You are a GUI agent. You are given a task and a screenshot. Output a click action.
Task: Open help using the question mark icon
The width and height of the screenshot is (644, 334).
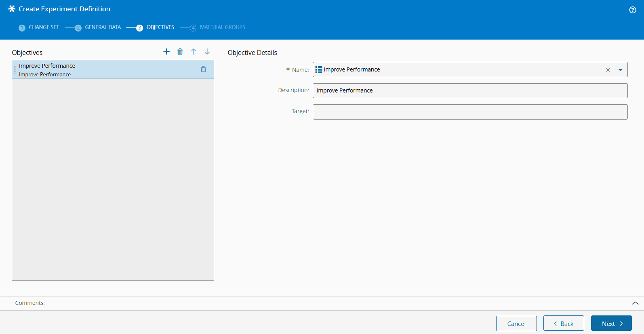click(x=633, y=10)
